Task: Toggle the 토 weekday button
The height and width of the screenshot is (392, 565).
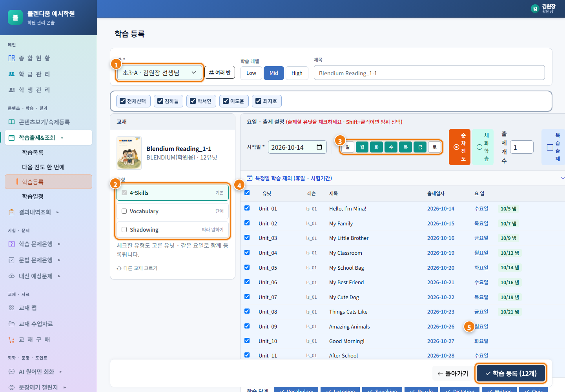Action: pyautogui.click(x=434, y=147)
